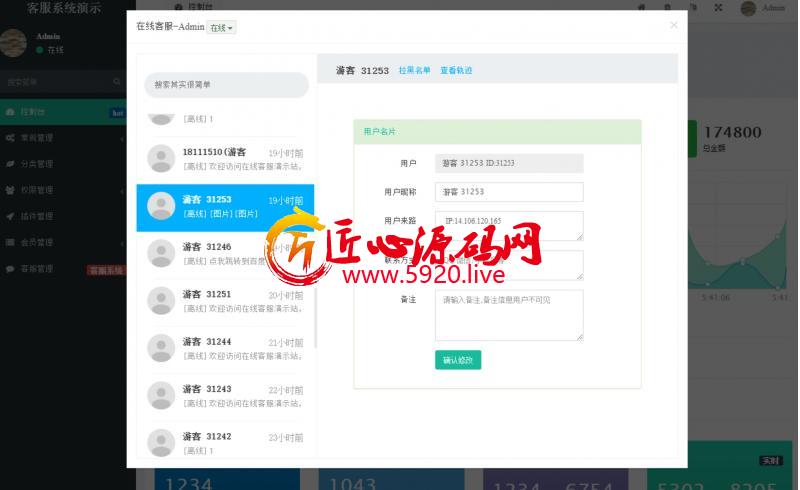
Task: Click the dashboard icon beside 控制台
Action: point(10,112)
